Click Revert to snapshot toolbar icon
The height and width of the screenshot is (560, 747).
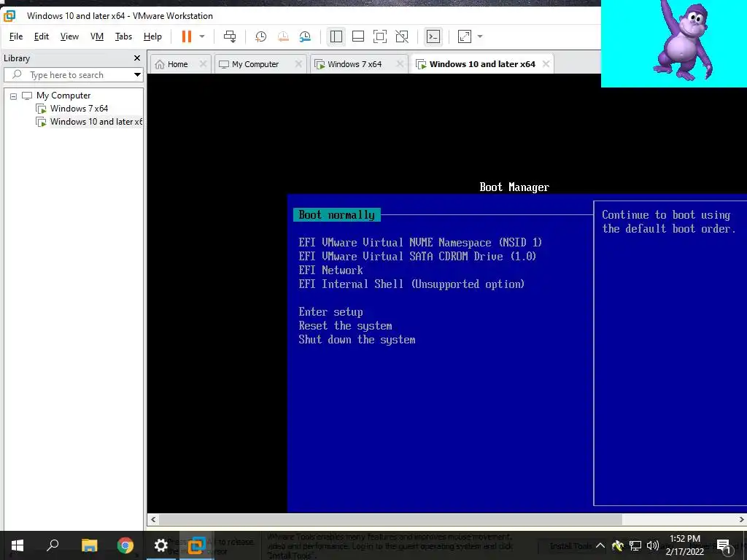(283, 36)
